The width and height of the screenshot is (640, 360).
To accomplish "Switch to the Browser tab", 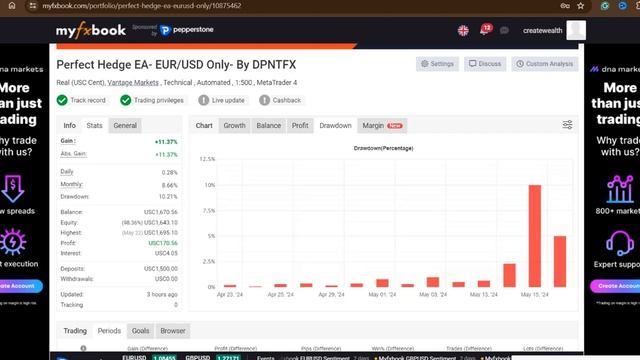I will pyautogui.click(x=173, y=331).
